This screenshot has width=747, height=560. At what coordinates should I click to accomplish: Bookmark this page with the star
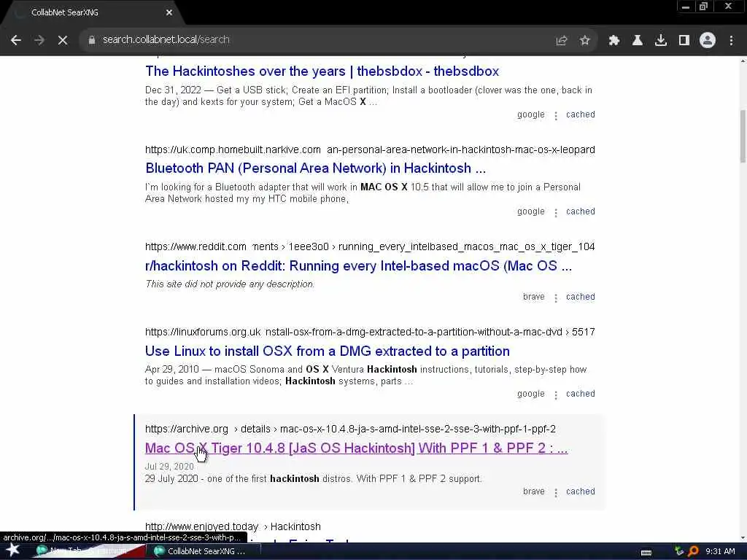(585, 41)
